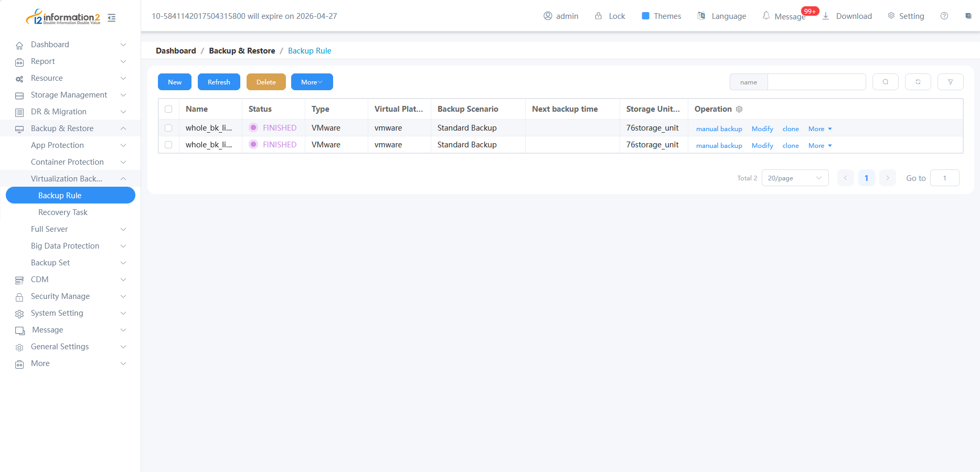Click the New button
Viewport: 980px width, 472px height.
pyautogui.click(x=175, y=82)
